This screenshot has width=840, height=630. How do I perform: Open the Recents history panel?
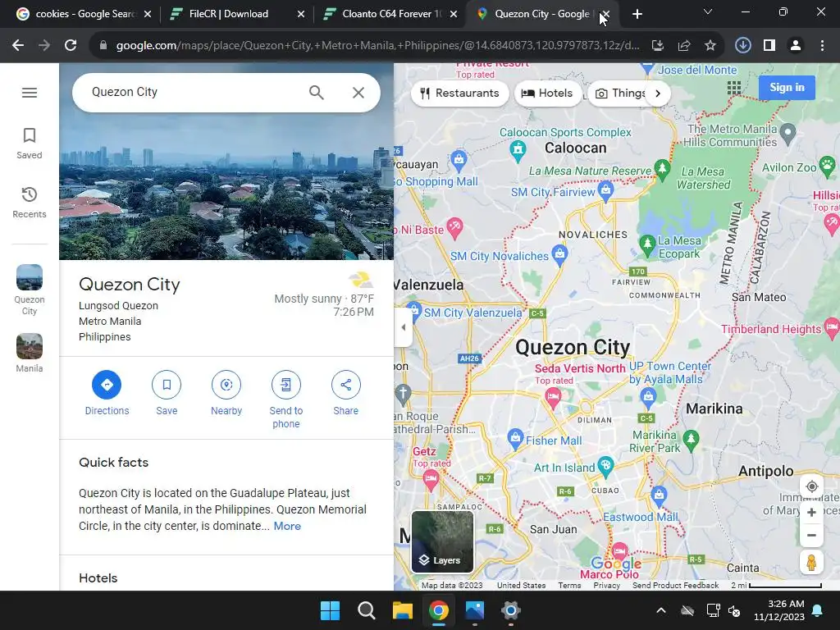point(29,203)
